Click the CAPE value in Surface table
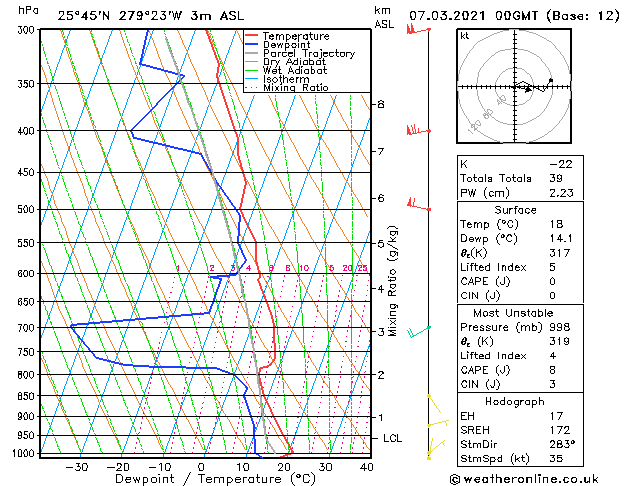The width and height of the screenshot is (629, 486). pyautogui.click(x=553, y=281)
